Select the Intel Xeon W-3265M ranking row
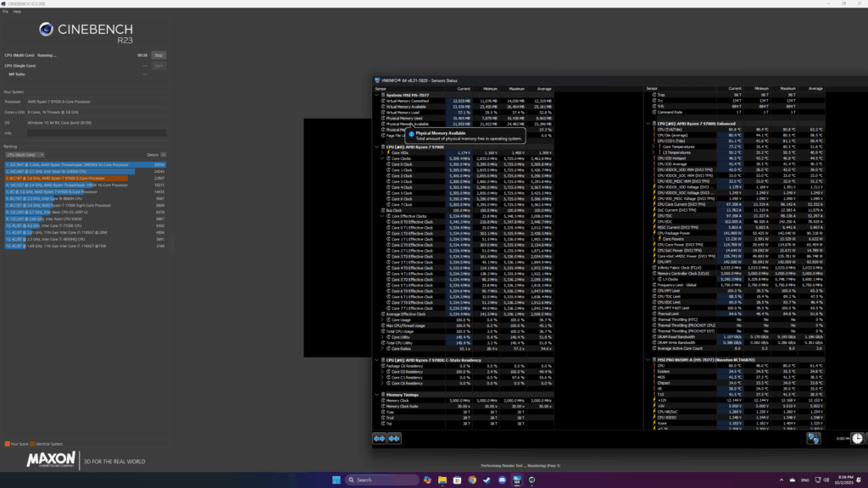 point(86,171)
